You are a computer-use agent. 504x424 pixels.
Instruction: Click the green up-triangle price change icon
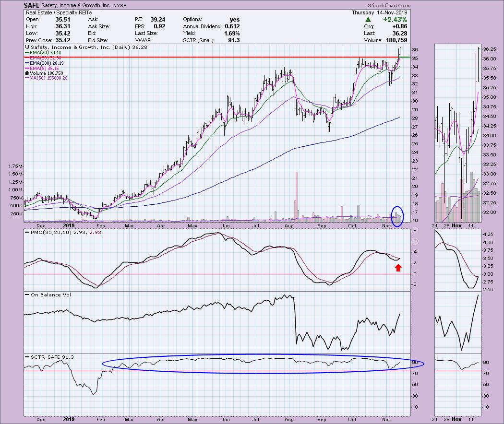(368, 20)
